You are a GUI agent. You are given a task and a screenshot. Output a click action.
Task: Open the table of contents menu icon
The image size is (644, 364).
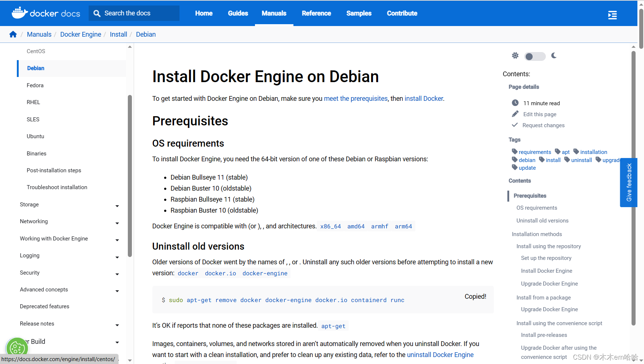[x=612, y=15]
